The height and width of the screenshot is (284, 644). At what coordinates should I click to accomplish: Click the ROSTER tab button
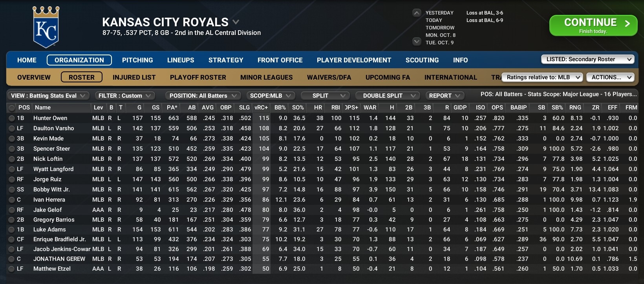(x=82, y=77)
